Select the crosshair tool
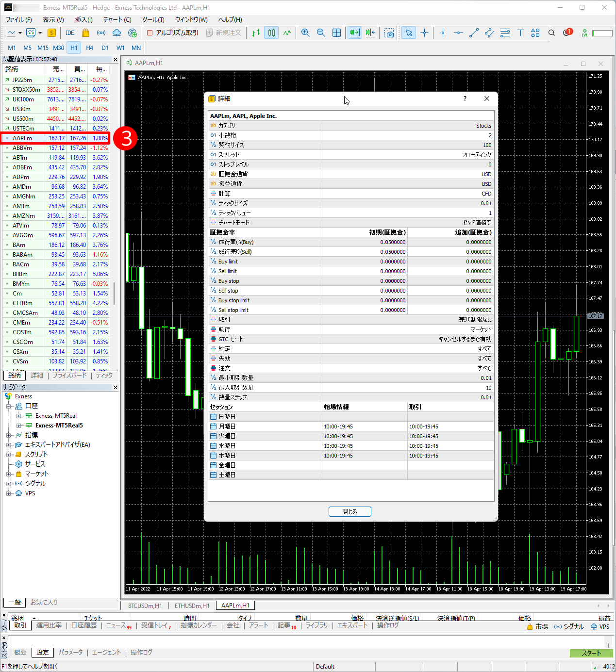The width and height of the screenshot is (616, 672). coord(425,33)
